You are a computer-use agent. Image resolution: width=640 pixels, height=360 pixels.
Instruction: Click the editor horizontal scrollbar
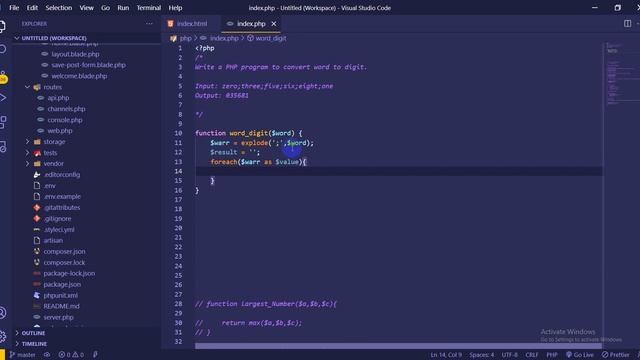point(398,346)
